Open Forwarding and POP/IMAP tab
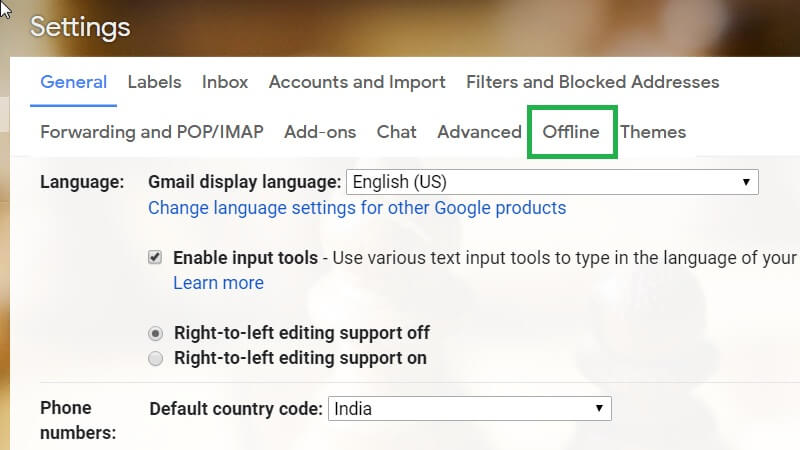800x450 pixels. (x=152, y=132)
